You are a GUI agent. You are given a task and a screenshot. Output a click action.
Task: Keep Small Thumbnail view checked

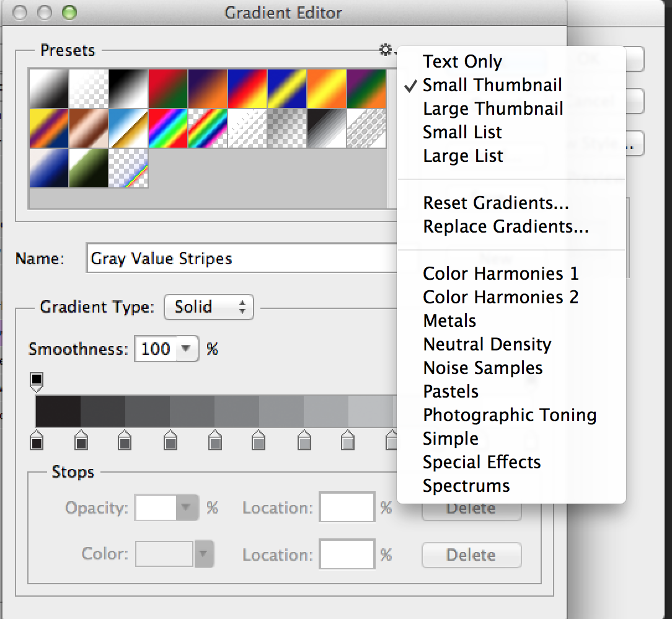[492, 85]
